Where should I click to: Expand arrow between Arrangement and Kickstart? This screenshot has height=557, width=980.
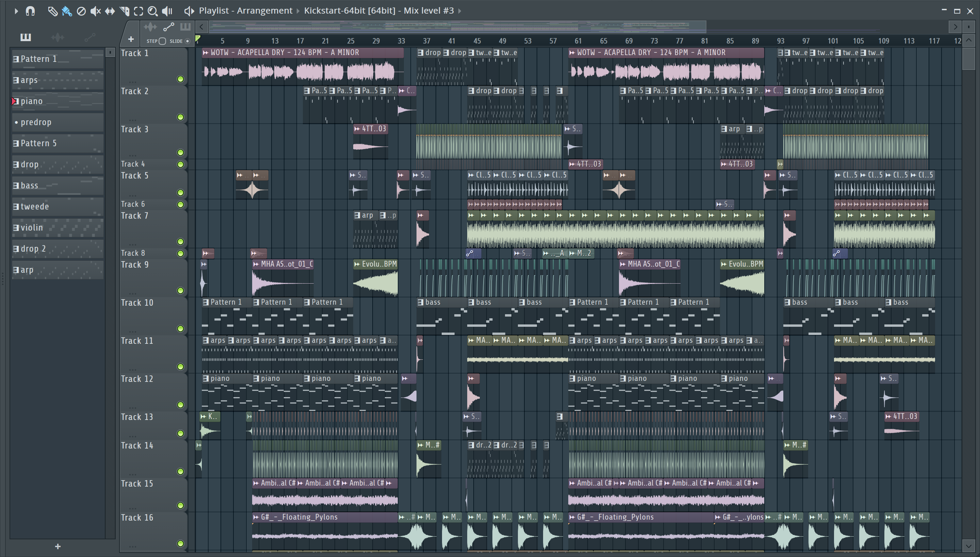pos(298,11)
